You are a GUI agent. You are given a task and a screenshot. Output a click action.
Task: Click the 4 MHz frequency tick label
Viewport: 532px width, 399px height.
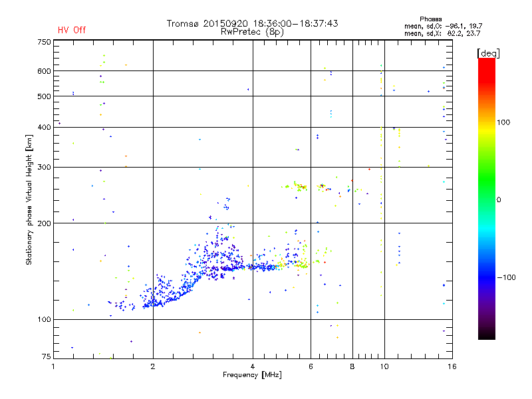[253, 366]
